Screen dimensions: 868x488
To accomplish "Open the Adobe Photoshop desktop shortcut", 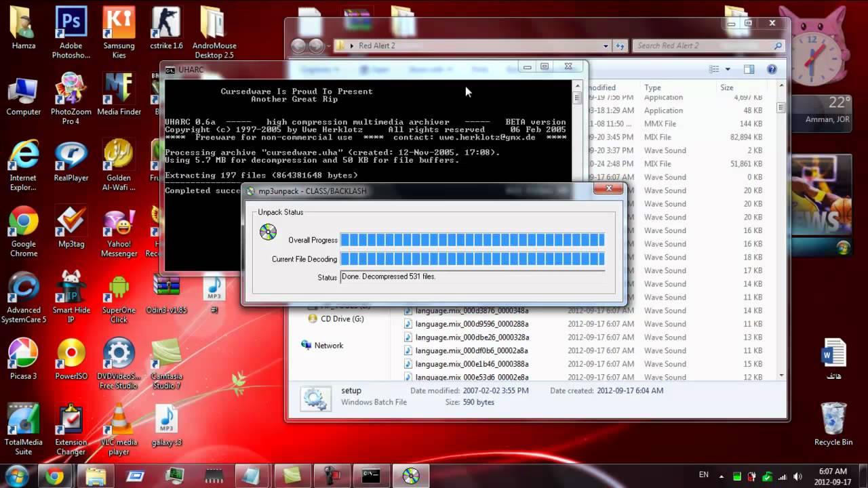I will click(x=71, y=32).
